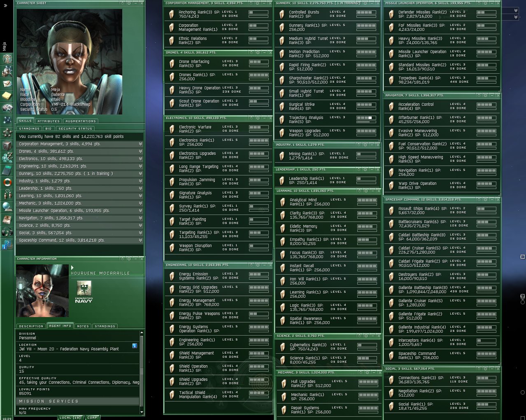Expand the Spaceship Command group chevron
Image resolution: width=526 pixels, height=420 pixels.
140,240
